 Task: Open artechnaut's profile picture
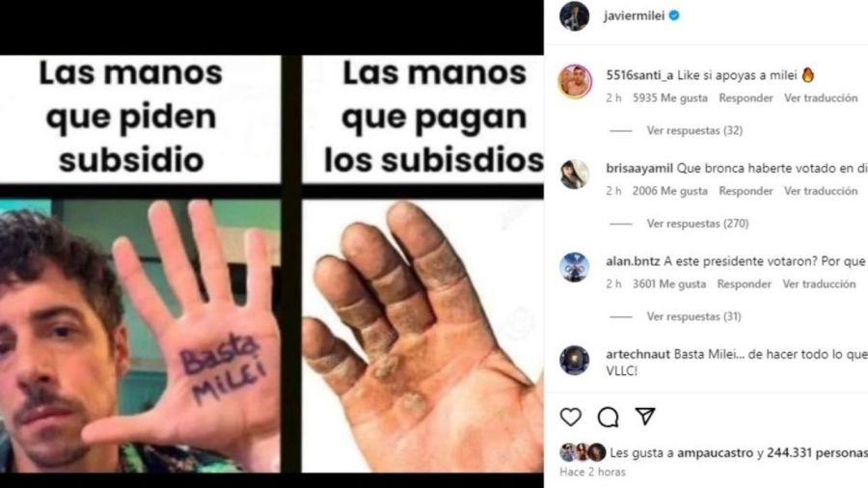(x=575, y=360)
